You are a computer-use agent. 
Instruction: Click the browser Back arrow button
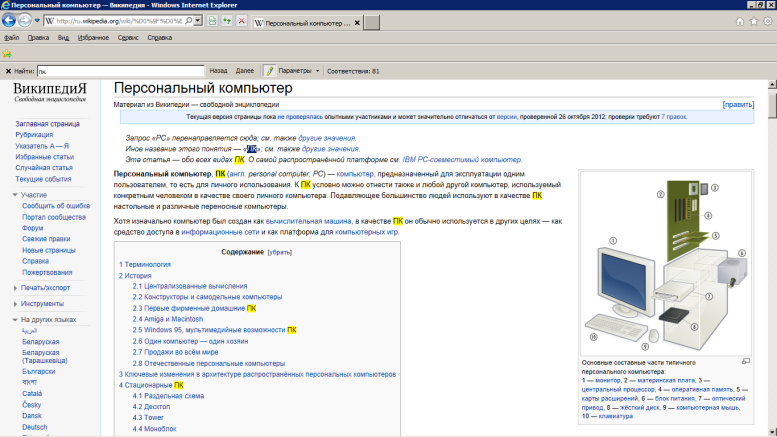tap(9, 20)
